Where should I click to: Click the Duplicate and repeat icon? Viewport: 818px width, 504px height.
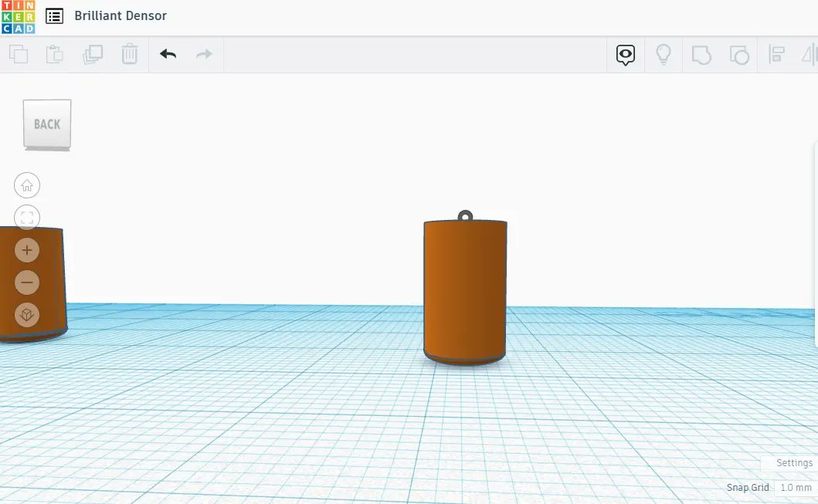point(93,54)
